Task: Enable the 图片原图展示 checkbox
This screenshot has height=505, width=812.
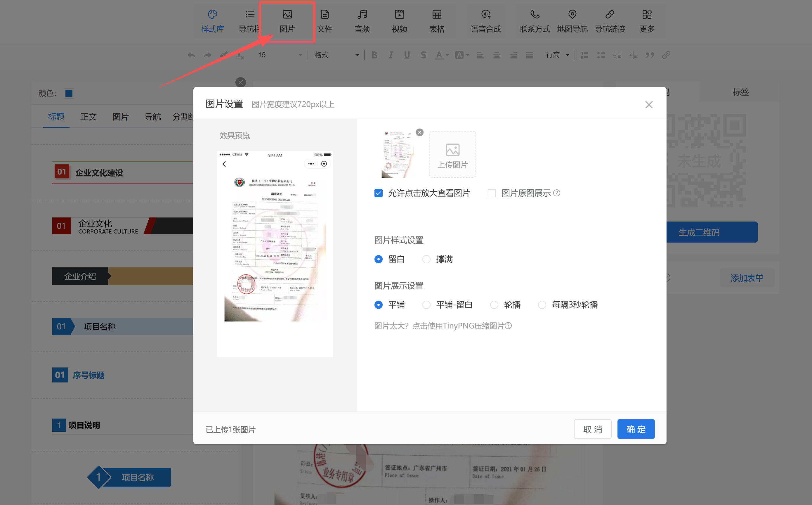Action: 491,193
